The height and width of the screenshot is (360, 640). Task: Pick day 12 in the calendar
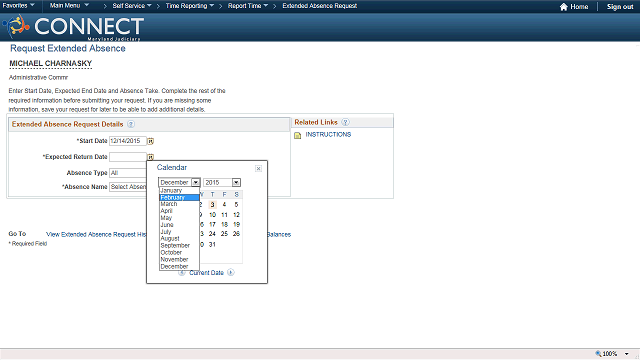point(236,215)
